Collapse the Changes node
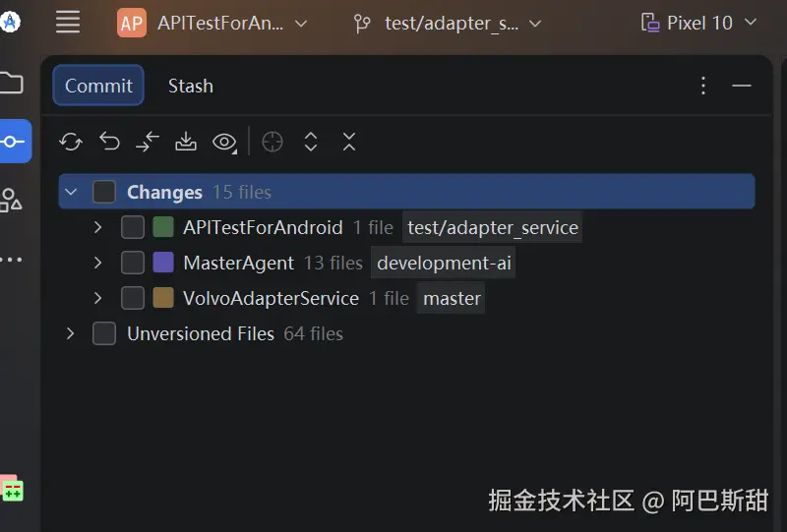The image size is (787, 532). [x=71, y=192]
